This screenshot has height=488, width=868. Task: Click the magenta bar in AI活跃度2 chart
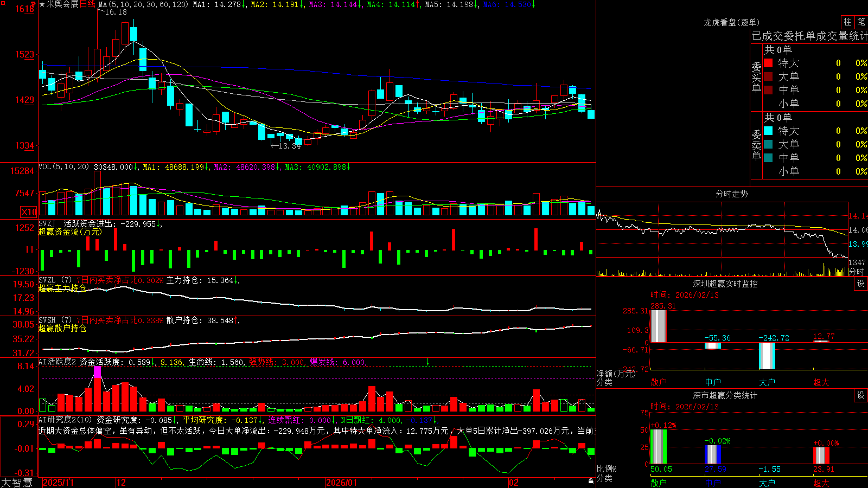[x=97, y=372]
